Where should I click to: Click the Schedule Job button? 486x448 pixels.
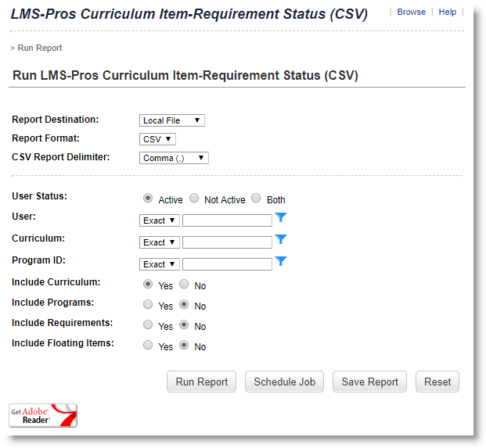click(284, 382)
